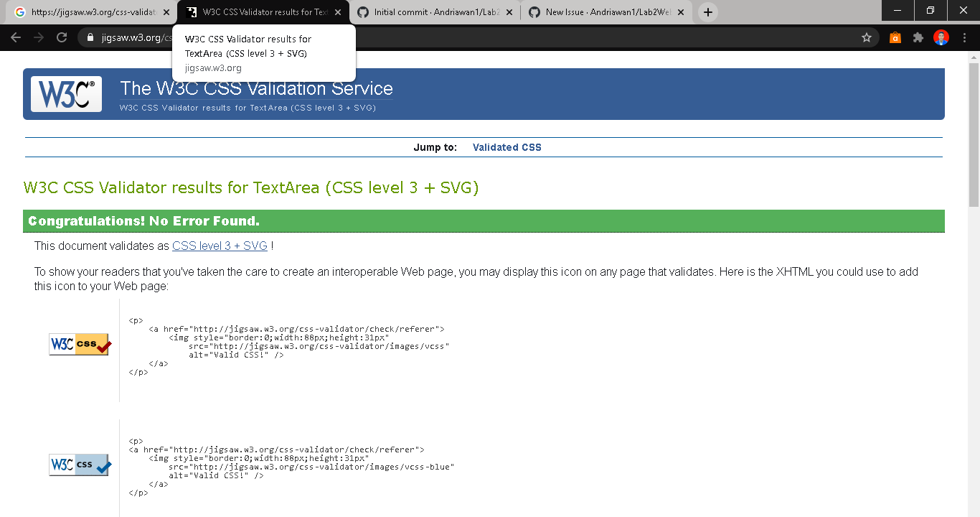Follow the Validated CSS jump link
Image resolution: width=980 pixels, height=517 pixels.
pos(507,146)
